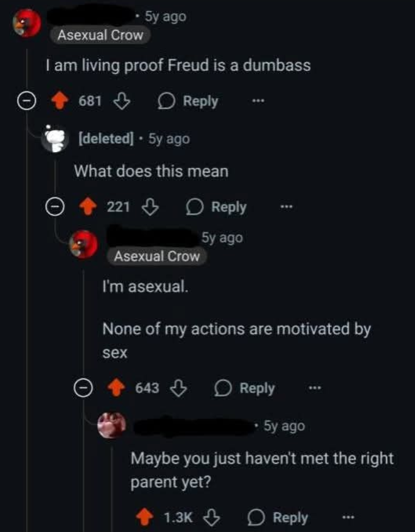Reply to the "right parent yet" comment
Screen dimensions: 415x532
278,517
